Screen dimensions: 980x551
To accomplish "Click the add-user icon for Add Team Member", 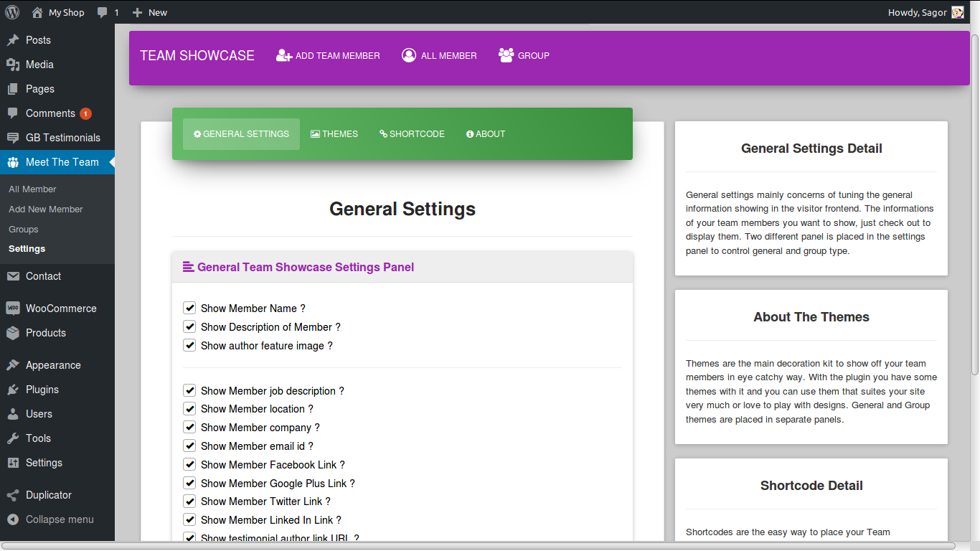I will click(x=284, y=55).
